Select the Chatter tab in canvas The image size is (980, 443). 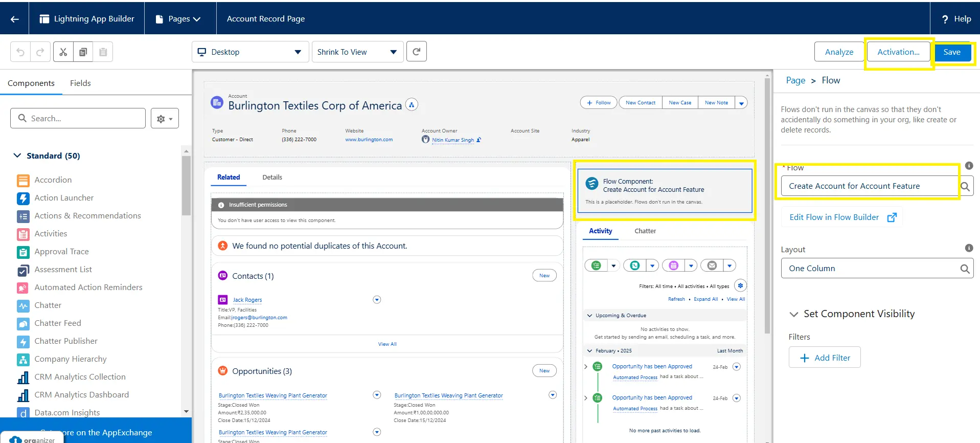click(x=645, y=231)
